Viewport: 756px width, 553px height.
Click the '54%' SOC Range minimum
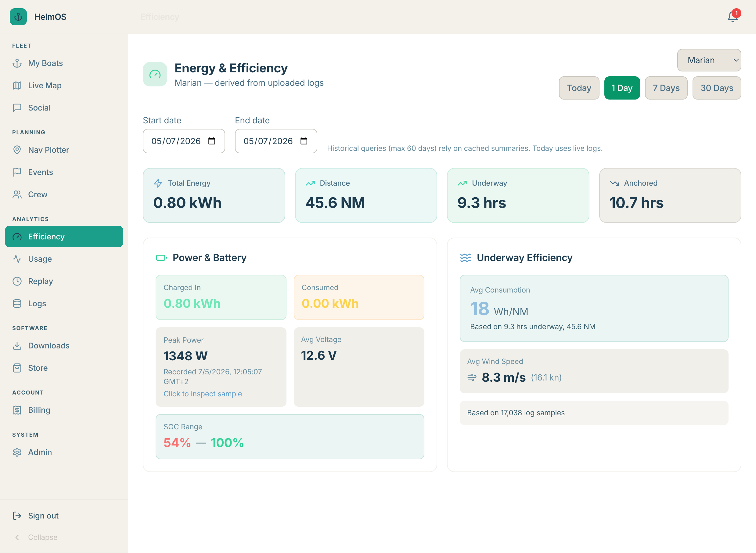pyautogui.click(x=177, y=443)
